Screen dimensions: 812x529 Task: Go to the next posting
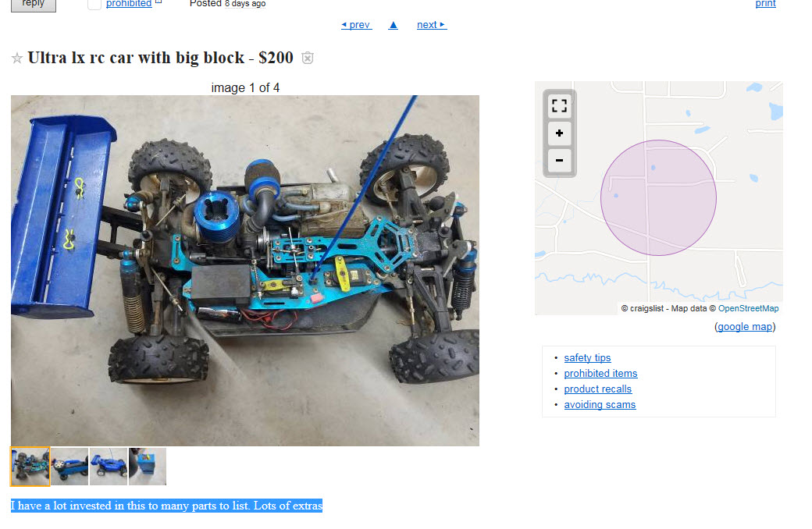point(431,25)
